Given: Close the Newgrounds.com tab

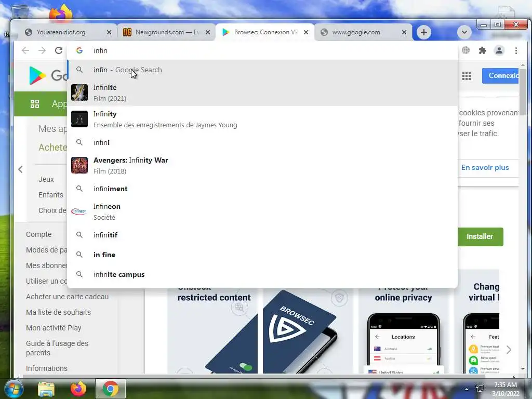Looking at the screenshot, I should coord(208,32).
